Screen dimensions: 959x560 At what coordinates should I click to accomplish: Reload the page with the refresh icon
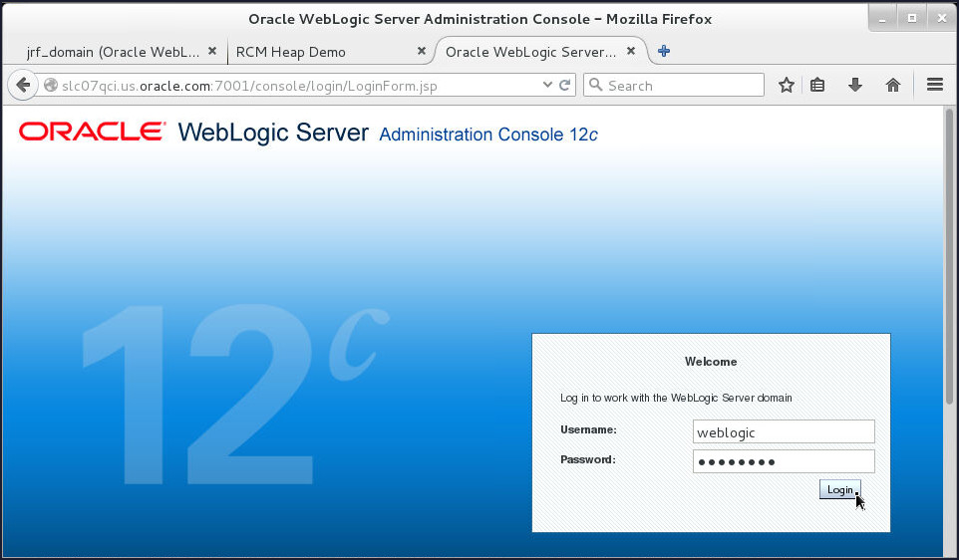[x=565, y=85]
